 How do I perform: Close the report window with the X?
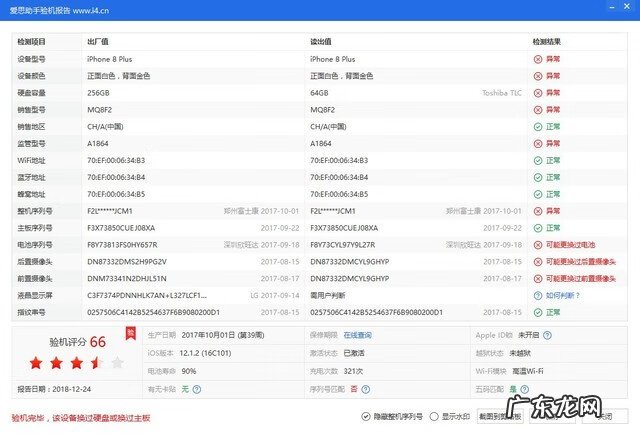[x=627, y=7]
